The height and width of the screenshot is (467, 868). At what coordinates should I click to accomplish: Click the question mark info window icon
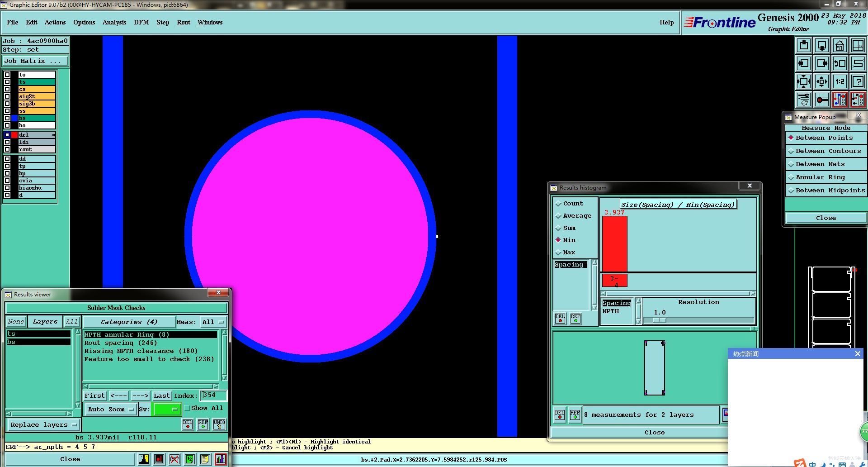point(858,81)
